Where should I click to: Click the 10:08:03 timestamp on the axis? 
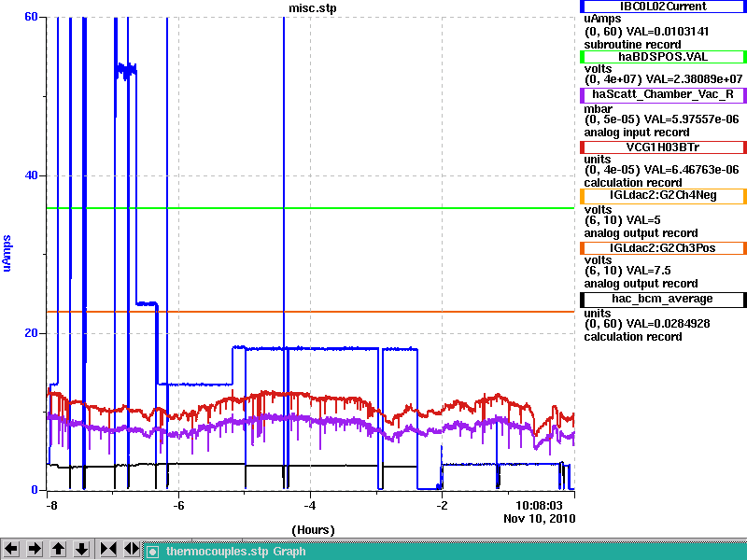[540, 505]
